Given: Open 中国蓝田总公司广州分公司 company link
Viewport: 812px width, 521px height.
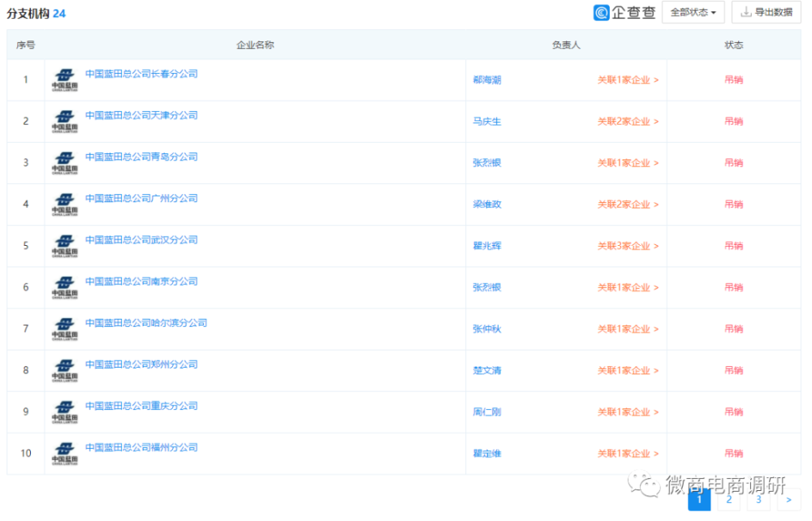Looking at the screenshot, I should point(141,198).
